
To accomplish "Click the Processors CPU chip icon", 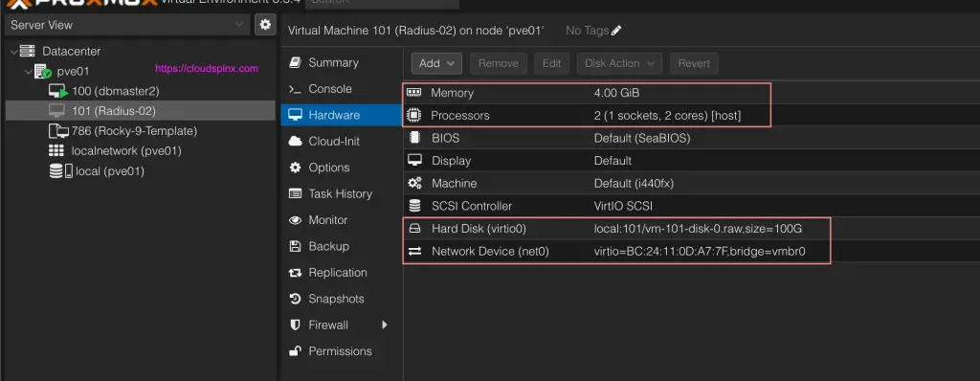I will click(413, 116).
